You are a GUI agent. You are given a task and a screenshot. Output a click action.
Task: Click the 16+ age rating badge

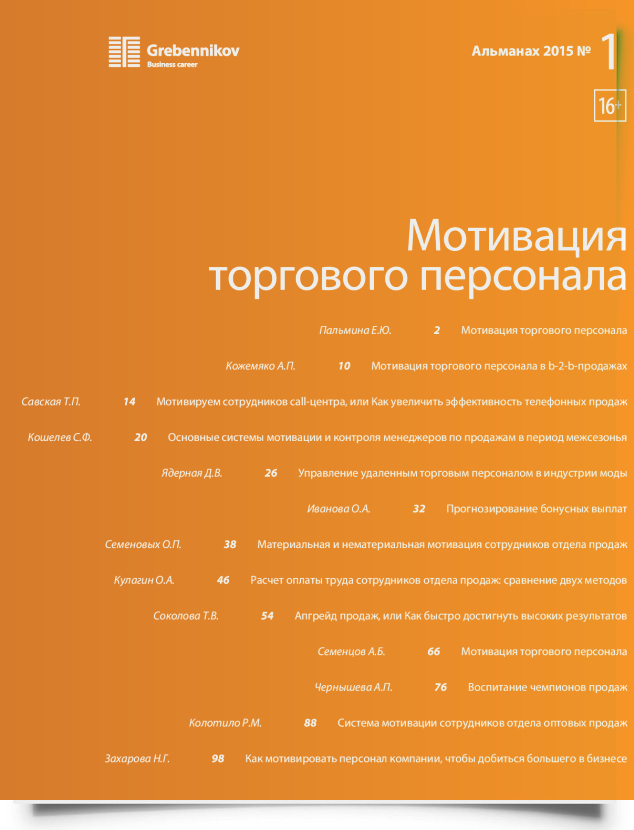[610, 106]
